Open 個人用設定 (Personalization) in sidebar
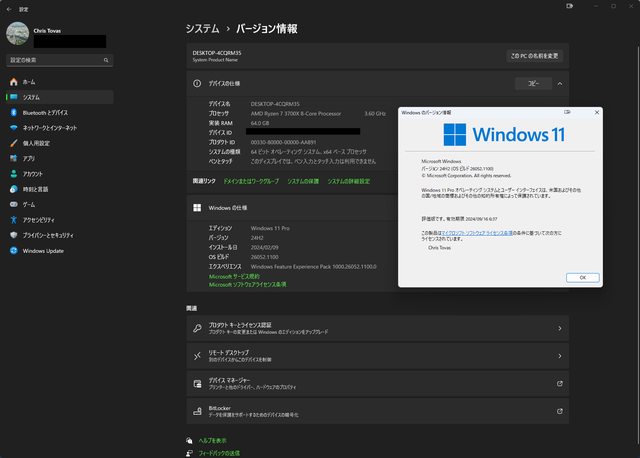The image size is (640, 458). point(36,143)
